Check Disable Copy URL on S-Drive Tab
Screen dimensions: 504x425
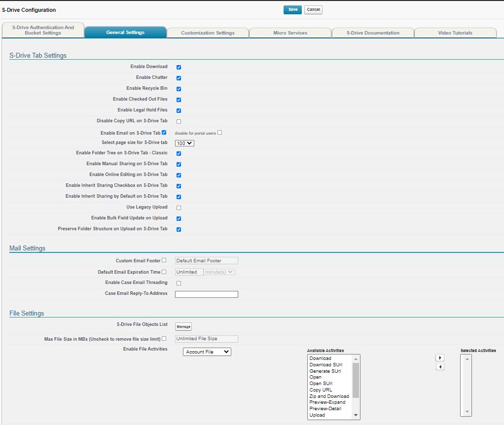(x=179, y=121)
